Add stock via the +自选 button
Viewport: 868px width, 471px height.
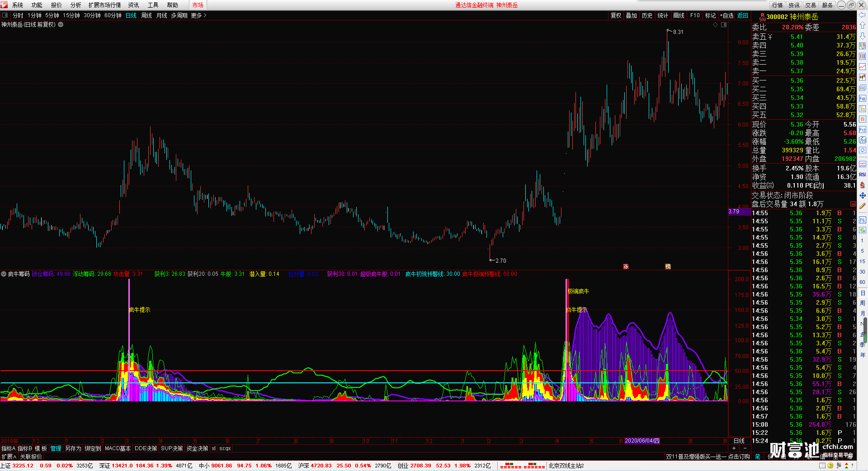click(x=726, y=15)
